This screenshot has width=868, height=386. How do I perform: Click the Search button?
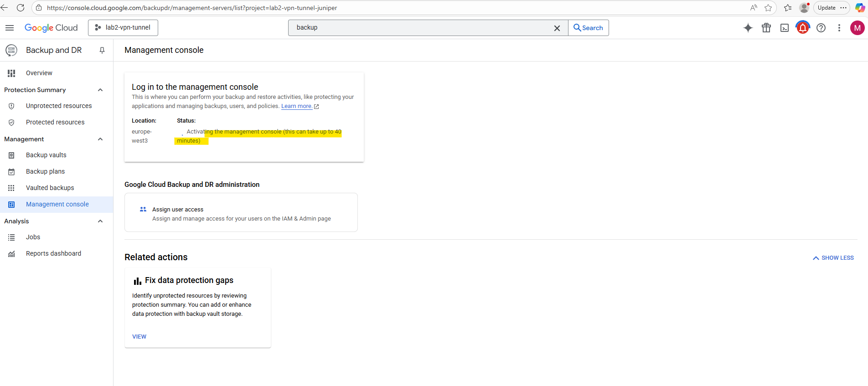pos(588,28)
